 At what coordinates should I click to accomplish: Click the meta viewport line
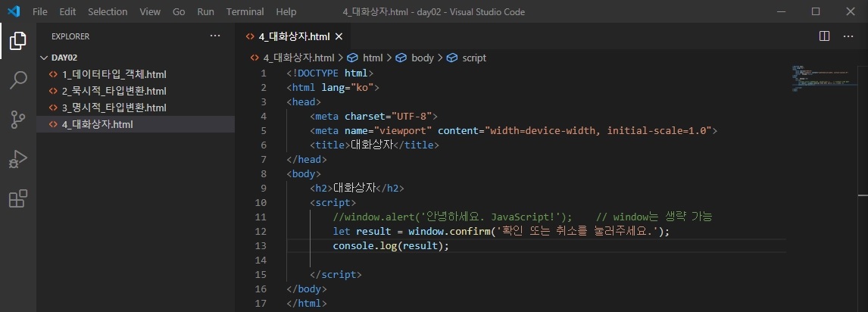pos(514,130)
